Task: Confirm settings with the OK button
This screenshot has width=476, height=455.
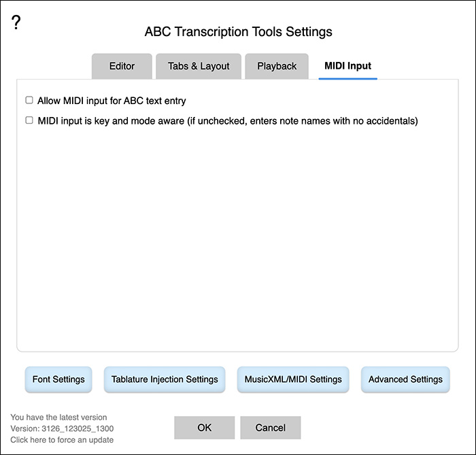Action: (204, 428)
